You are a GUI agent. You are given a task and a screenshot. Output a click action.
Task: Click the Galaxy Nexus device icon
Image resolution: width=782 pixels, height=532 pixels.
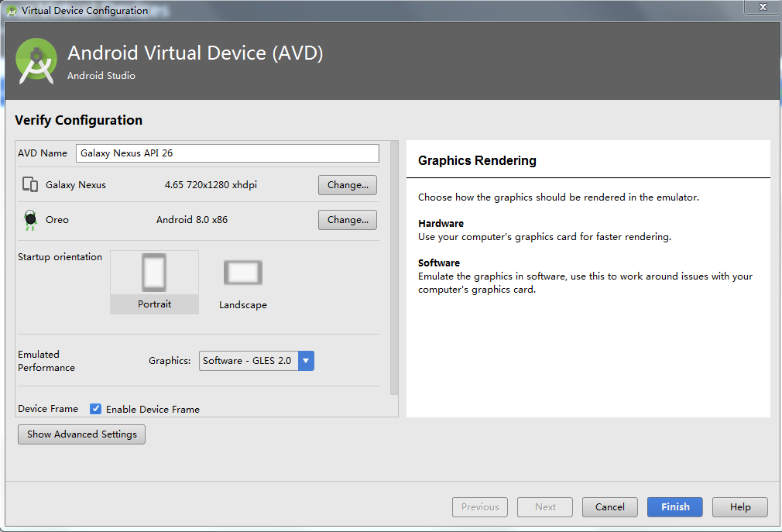[x=30, y=184]
